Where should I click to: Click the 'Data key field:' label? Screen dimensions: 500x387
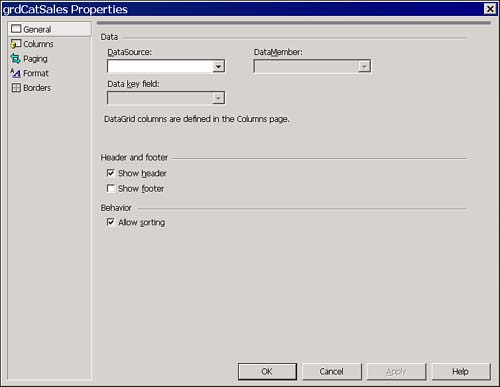[133, 84]
